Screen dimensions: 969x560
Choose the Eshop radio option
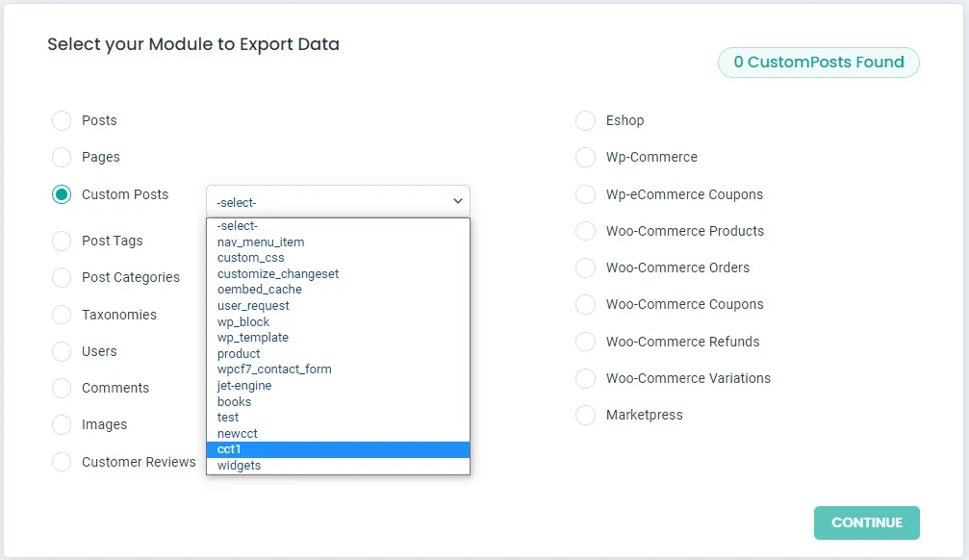click(x=585, y=120)
